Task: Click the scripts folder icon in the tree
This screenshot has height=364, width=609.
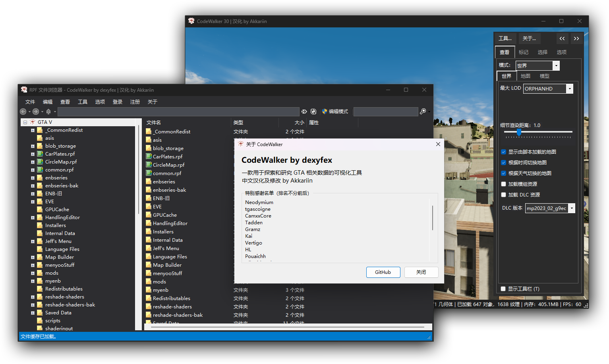Action: (40, 320)
